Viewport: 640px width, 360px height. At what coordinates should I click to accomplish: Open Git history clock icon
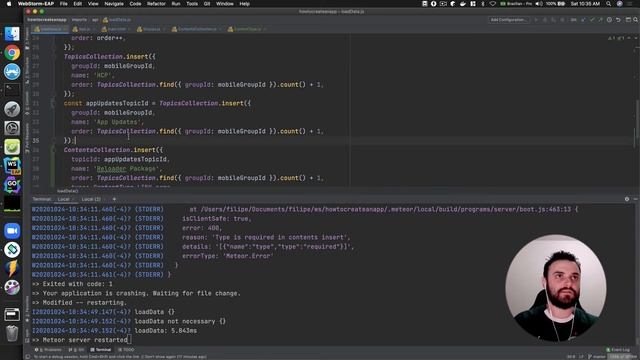pyautogui.click(x=609, y=20)
